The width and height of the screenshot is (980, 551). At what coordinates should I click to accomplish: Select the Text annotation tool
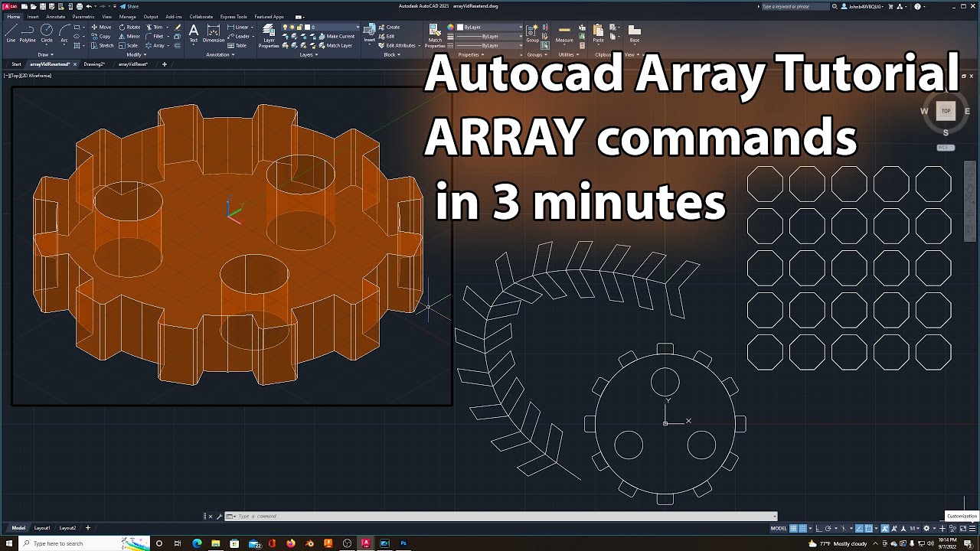pyautogui.click(x=193, y=33)
